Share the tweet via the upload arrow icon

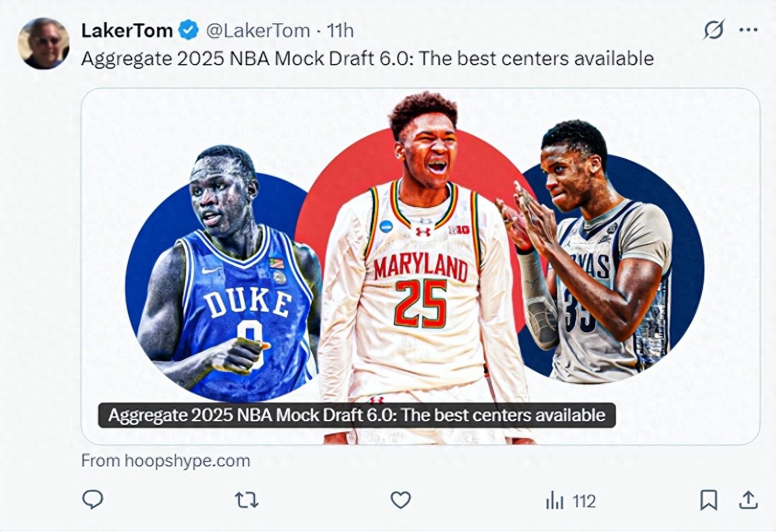tap(749, 500)
